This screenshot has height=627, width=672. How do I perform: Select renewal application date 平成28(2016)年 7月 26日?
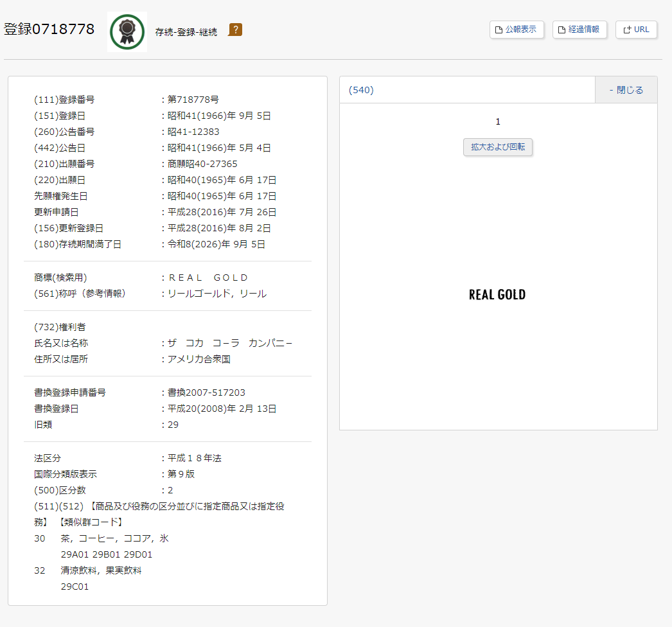tap(222, 212)
